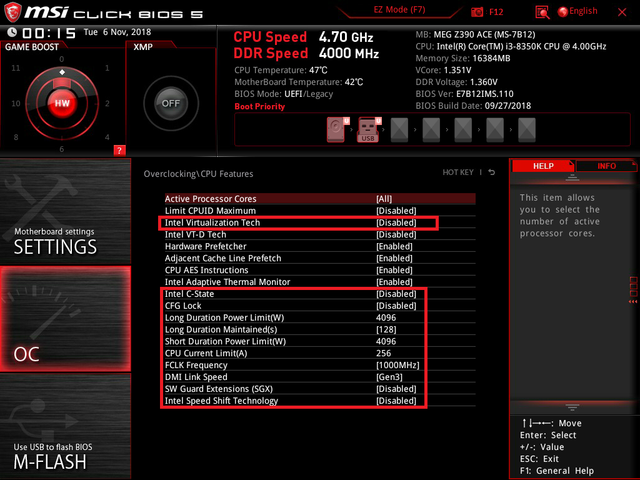
Task: Click the help panel top scroll handle
Action: click(x=572, y=177)
